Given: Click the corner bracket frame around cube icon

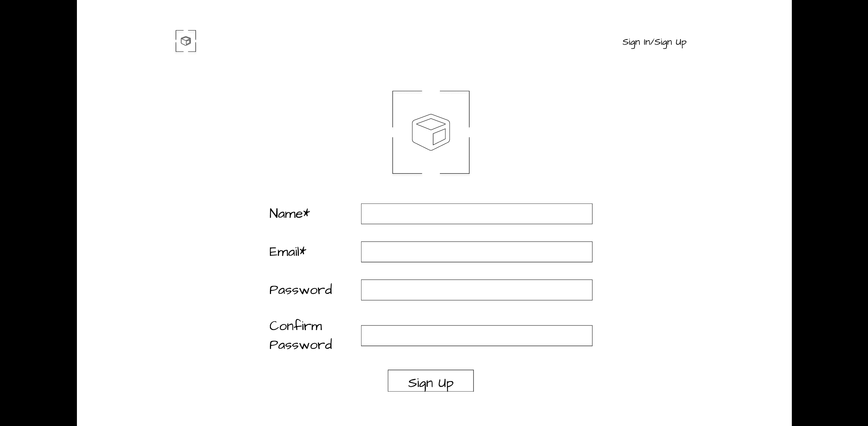Looking at the screenshot, I should click(x=185, y=41).
